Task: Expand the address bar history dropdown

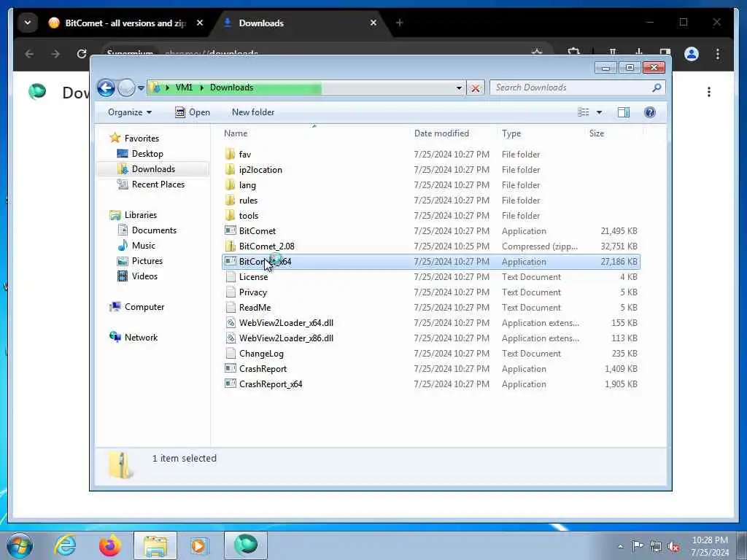Action: 459,88
